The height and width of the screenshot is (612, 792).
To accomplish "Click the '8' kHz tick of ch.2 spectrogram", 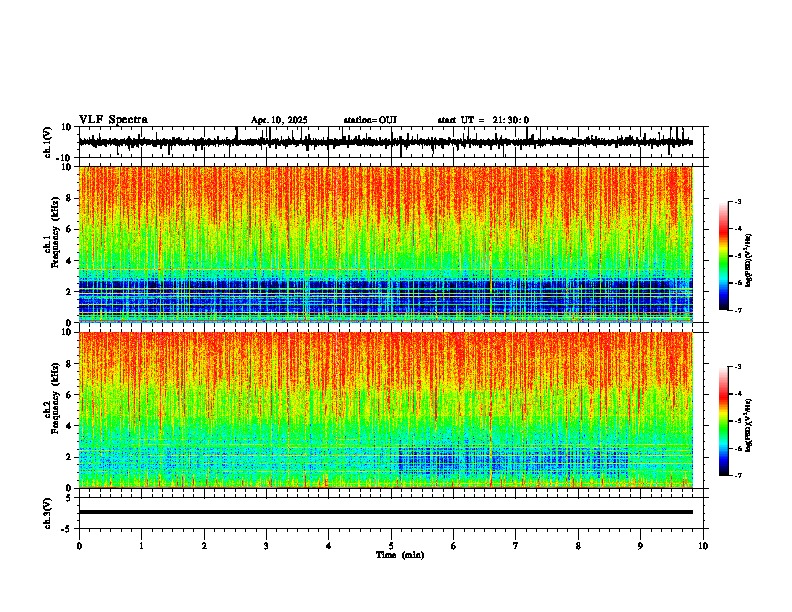I will click(x=70, y=364).
